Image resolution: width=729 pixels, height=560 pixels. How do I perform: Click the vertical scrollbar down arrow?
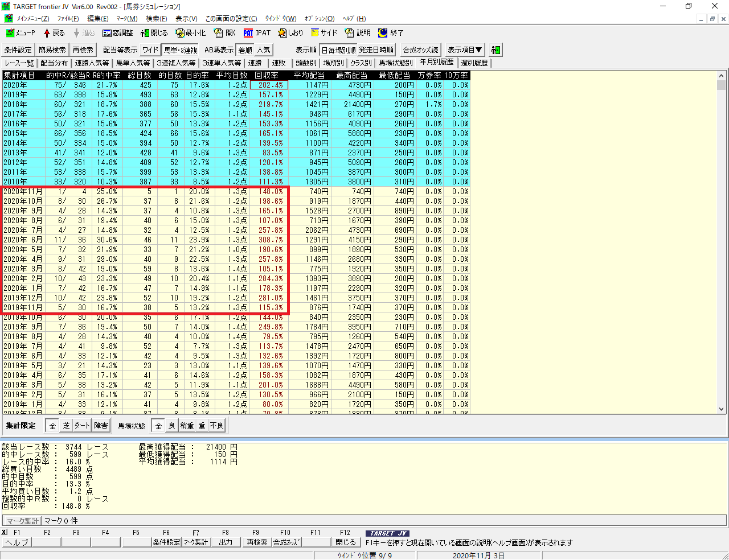point(722,409)
